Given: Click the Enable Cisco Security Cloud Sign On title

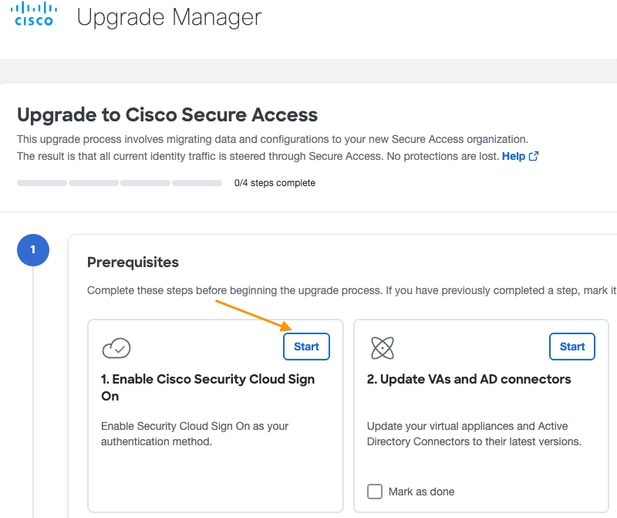Looking at the screenshot, I should tap(208, 387).
